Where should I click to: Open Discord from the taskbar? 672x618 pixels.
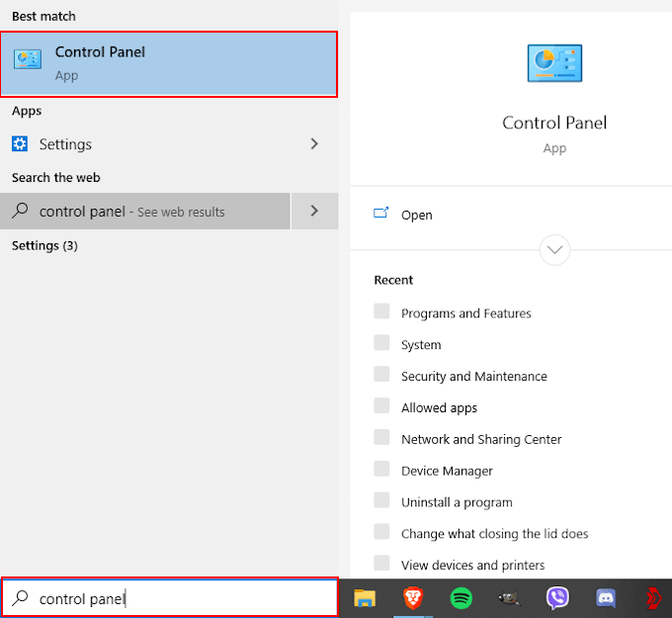[x=606, y=598]
